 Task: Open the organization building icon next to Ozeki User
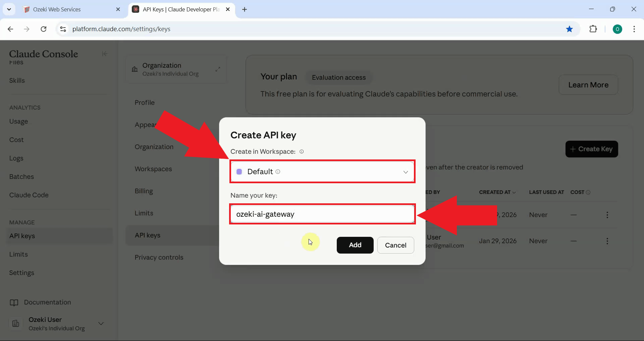[16, 324]
